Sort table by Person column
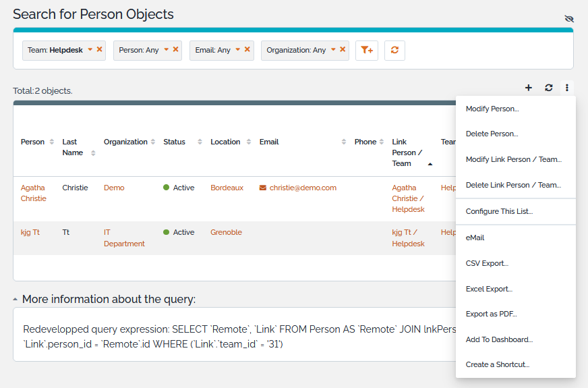 (x=52, y=142)
